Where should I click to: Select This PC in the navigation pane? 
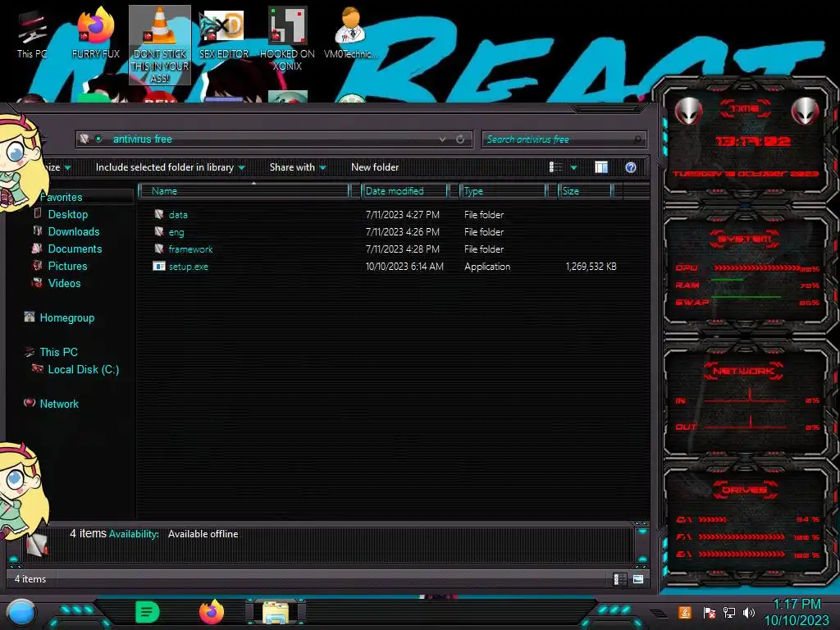pos(59,352)
